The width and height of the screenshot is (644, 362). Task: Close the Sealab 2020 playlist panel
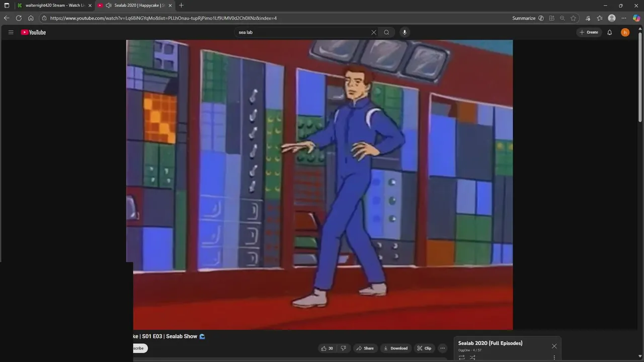pyautogui.click(x=554, y=346)
